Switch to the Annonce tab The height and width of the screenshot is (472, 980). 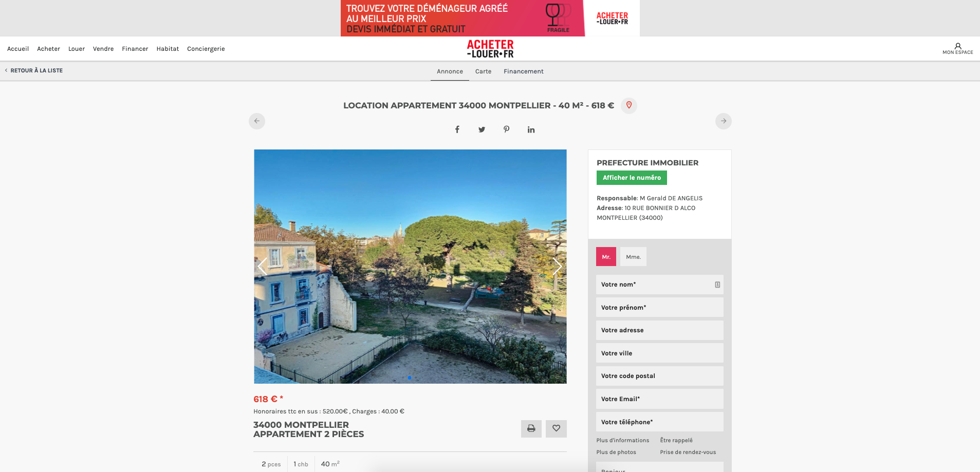[450, 71]
